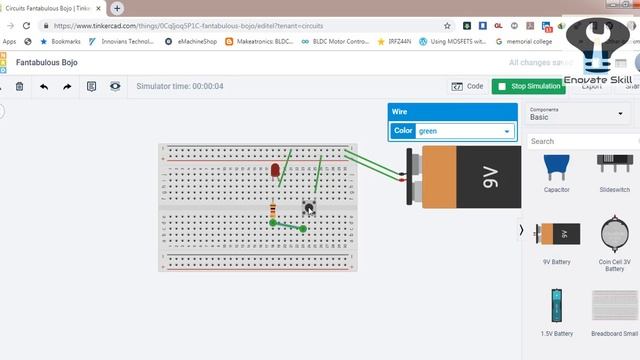Click the resistor on the breadboard
This screenshot has height=360, width=640.
tap(273, 210)
